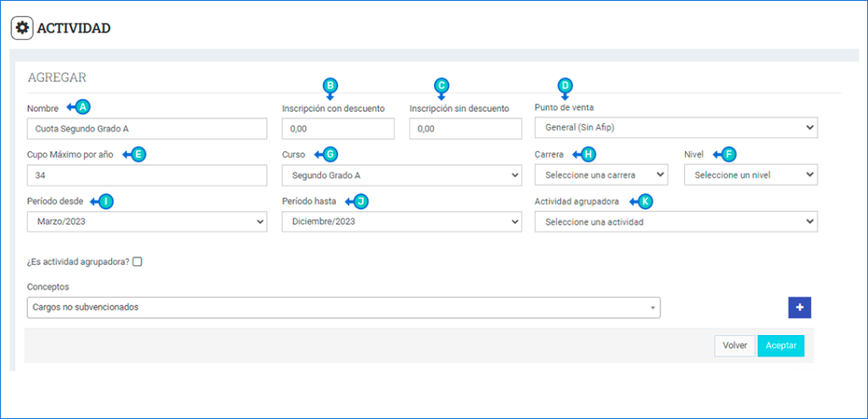The width and height of the screenshot is (868, 419).
Task: Check the ¿Es actividad agrupadora? checkbox
Action: click(x=137, y=262)
